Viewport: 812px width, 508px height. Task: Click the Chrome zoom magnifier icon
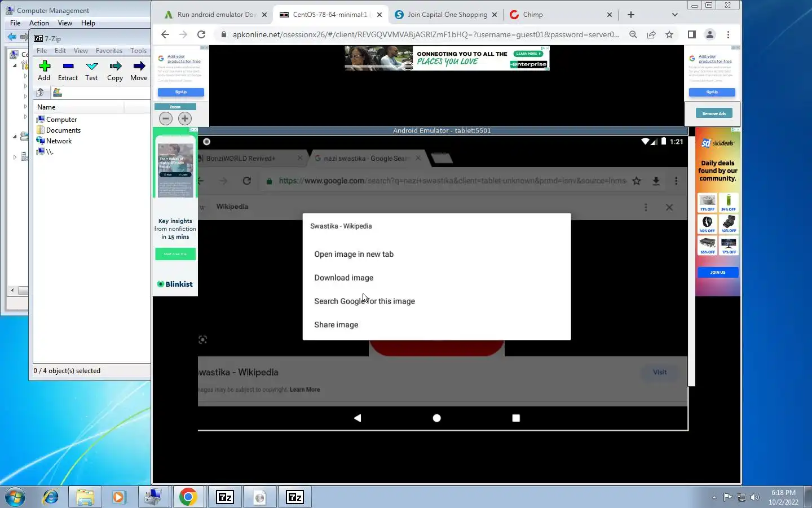click(x=633, y=34)
